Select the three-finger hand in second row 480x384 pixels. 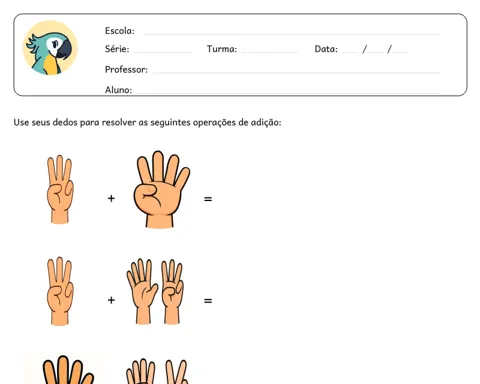tap(60, 291)
